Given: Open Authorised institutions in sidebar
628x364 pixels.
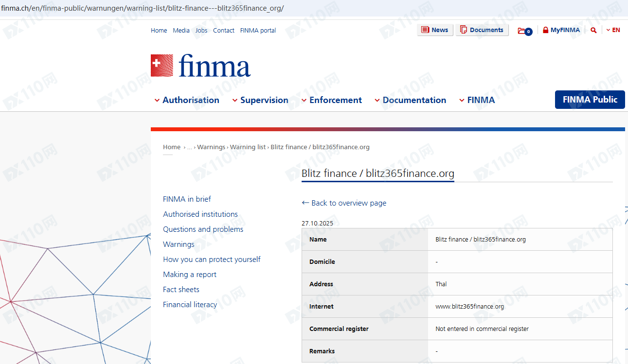Looking at the screenshot, I should pyautogui.click(x=200, y=214).
